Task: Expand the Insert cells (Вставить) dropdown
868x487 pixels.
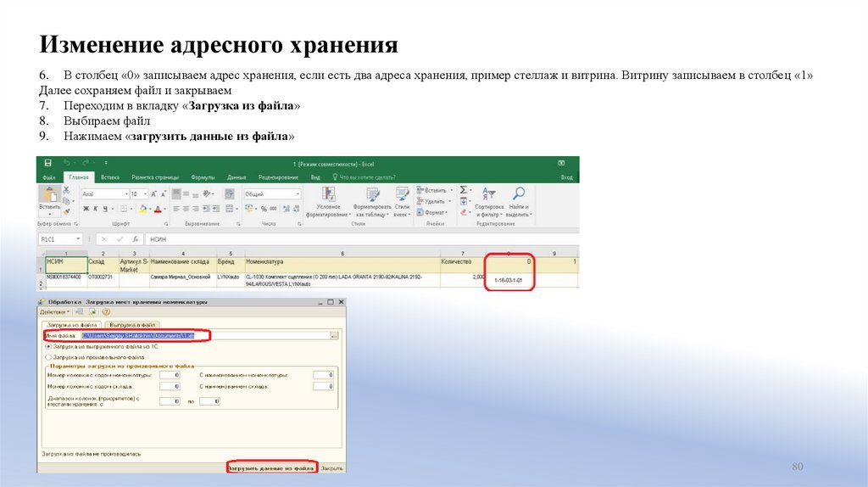Action: point(452,190)
